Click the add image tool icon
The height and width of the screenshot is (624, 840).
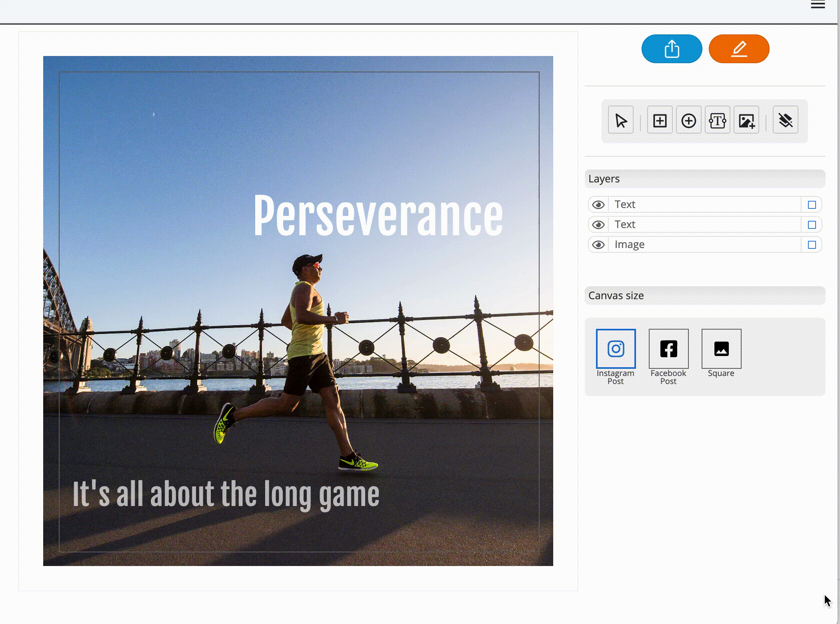746,120
